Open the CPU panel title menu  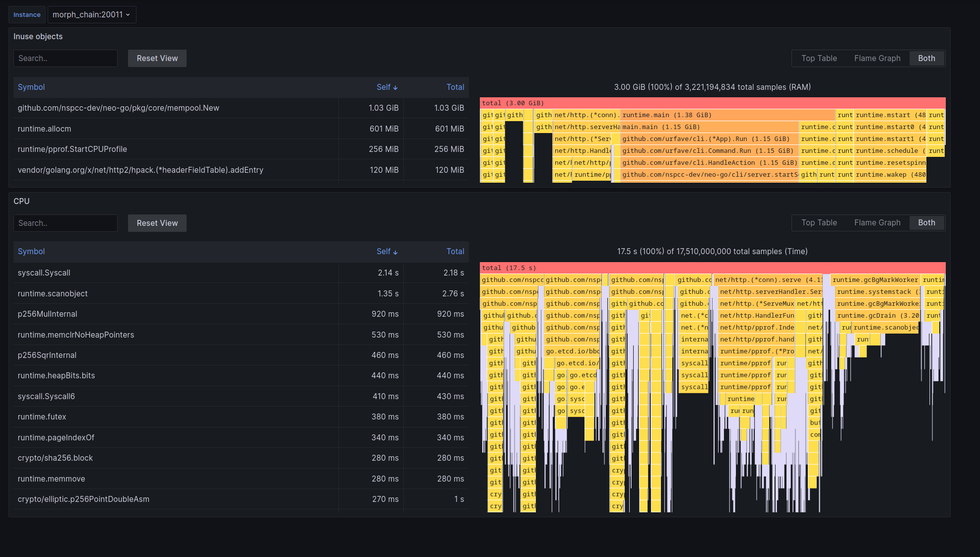(21, 201)
